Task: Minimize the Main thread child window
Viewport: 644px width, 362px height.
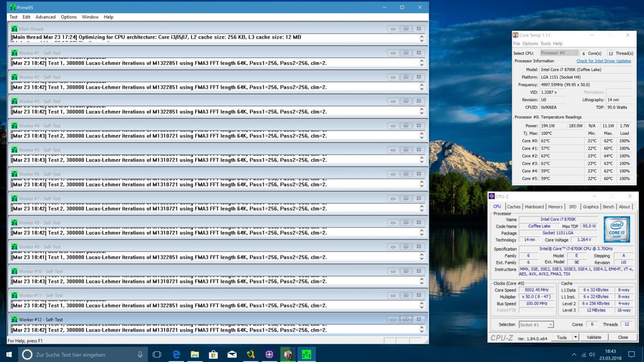Action: pos(393,29)
